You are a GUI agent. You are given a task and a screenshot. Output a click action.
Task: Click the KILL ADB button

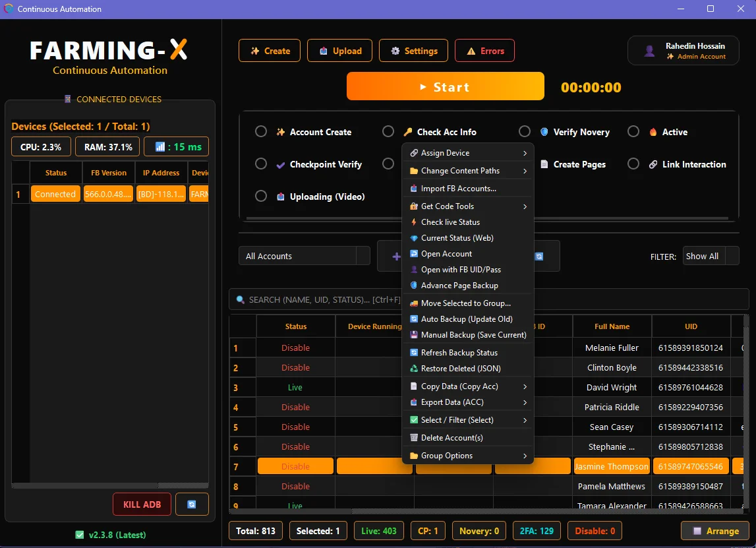142,504
